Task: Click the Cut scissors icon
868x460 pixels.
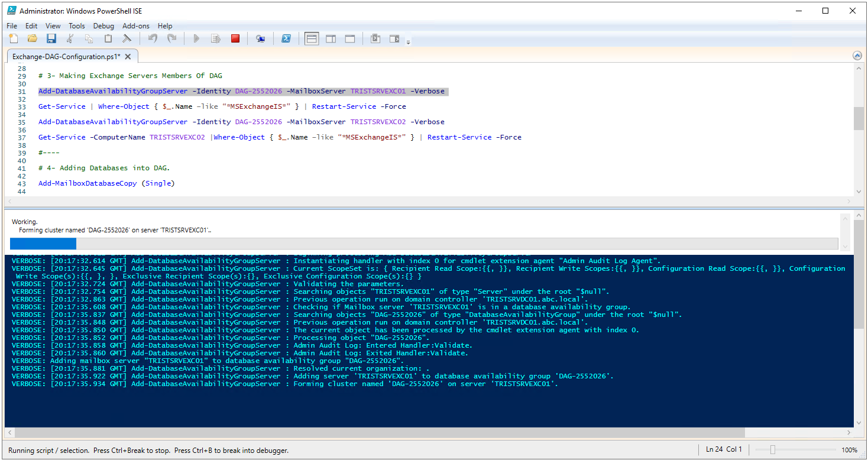Action: (70, 38)
